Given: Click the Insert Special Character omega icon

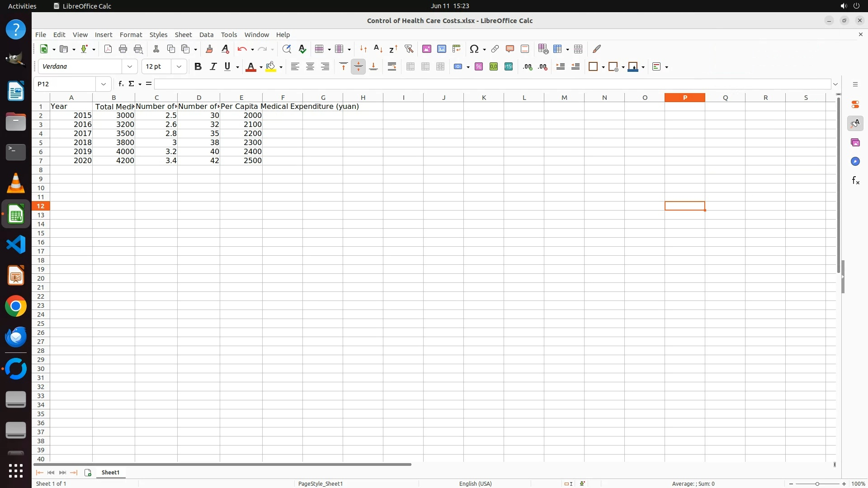Looking at the screenshot, I should point(474,49).
